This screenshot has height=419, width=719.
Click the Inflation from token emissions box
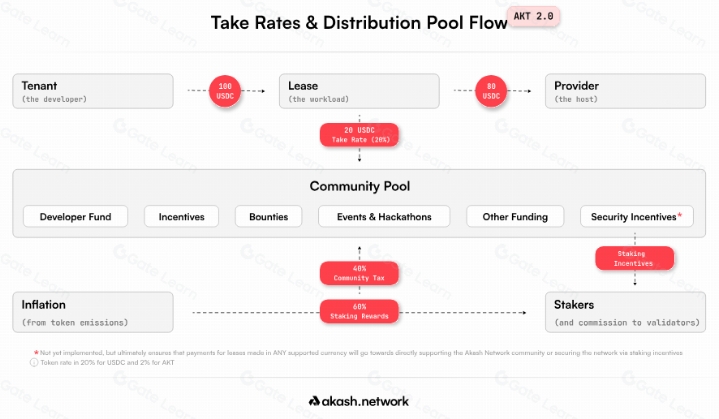pyautogui.click(x=93, y=312)
